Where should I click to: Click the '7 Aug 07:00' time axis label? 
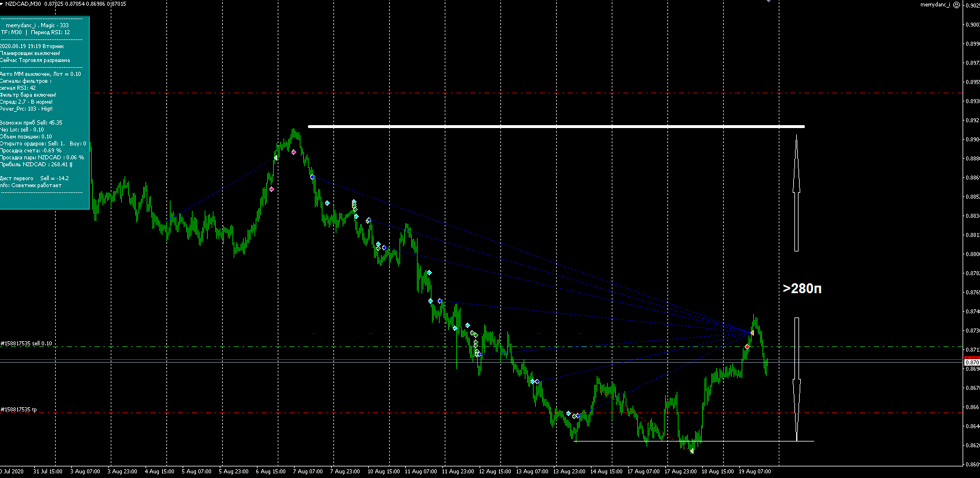click(x=308, y=472)
